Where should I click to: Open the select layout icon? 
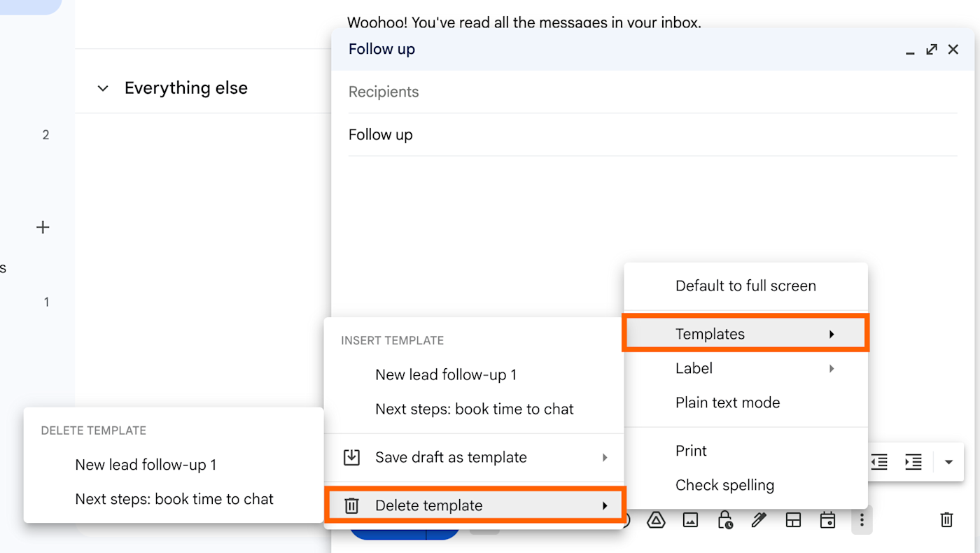coord(793,520)
